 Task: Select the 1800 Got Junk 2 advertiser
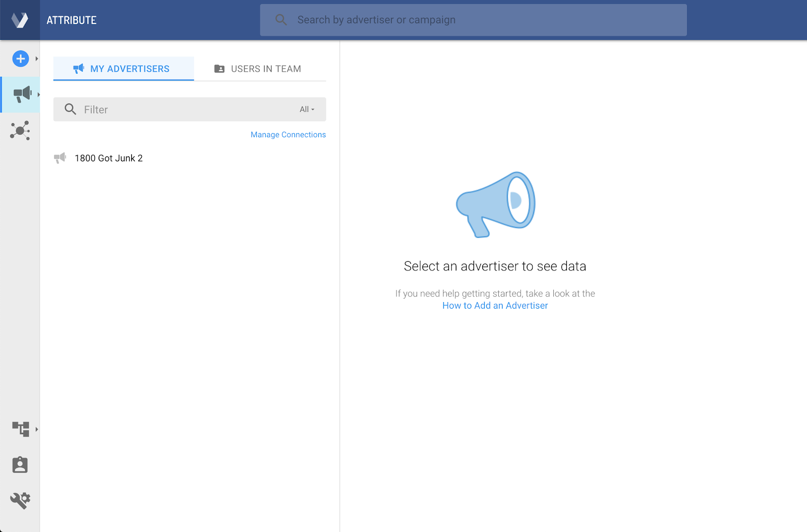pos(109,158)
